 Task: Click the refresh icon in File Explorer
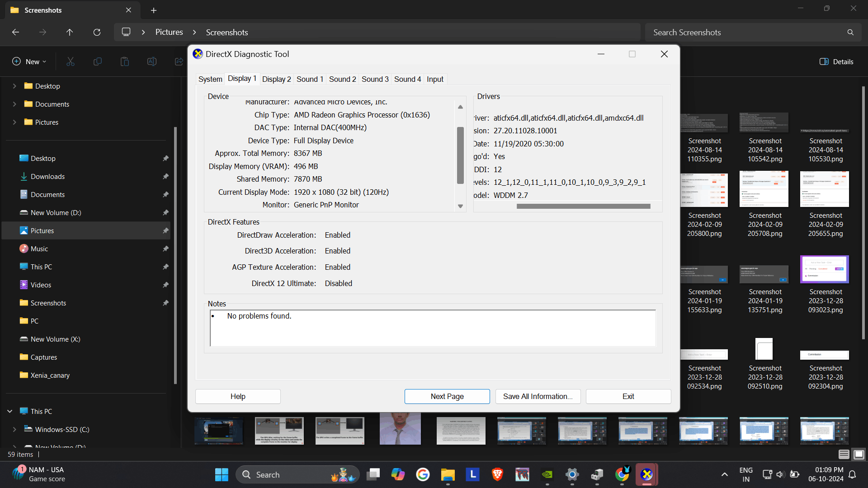tap(97, 32)
